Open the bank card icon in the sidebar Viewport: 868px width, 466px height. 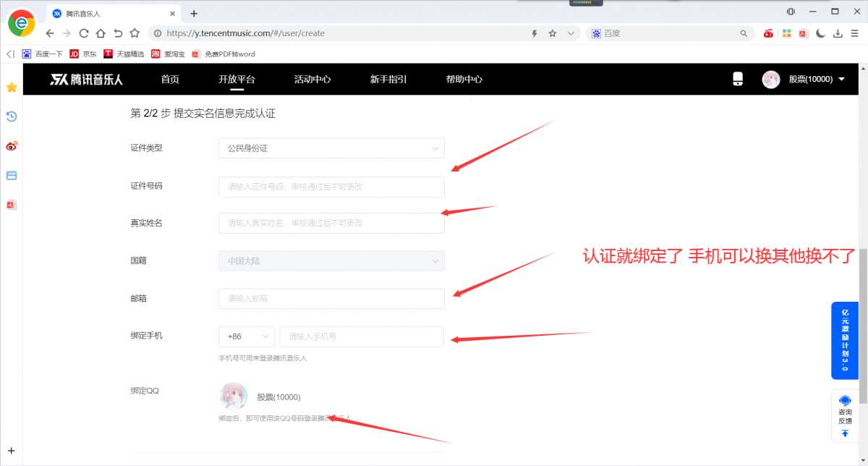(x=10, y=174)
